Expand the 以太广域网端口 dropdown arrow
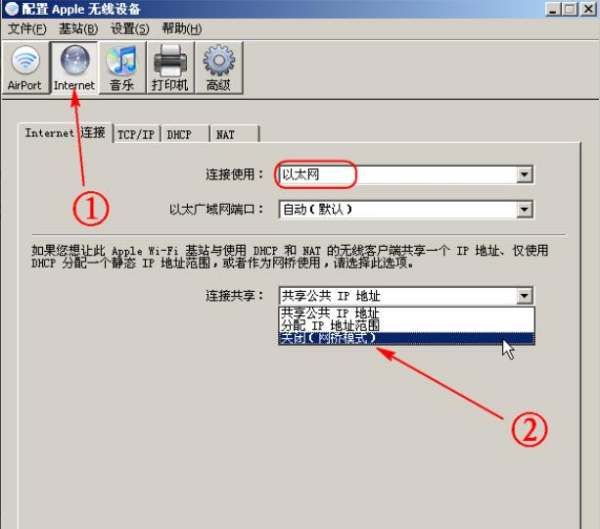The width and height of the screenshot is (600, 529). 524,209
